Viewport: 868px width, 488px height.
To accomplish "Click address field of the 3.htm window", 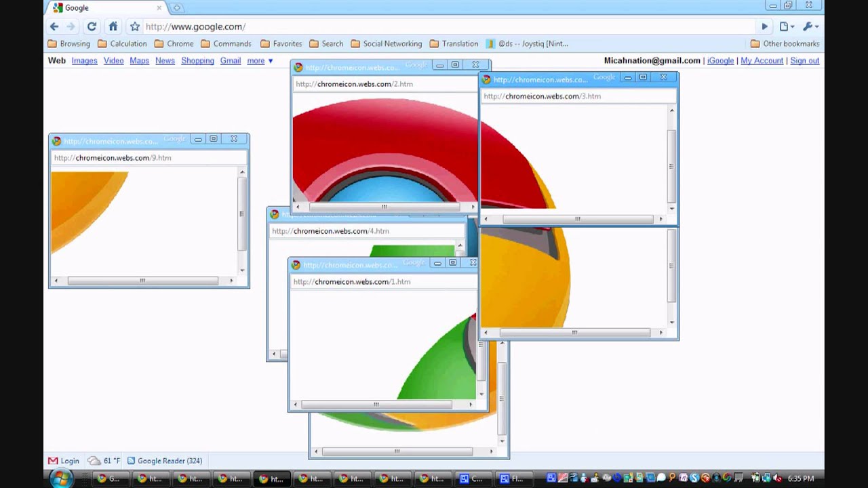I will (578, 96).
